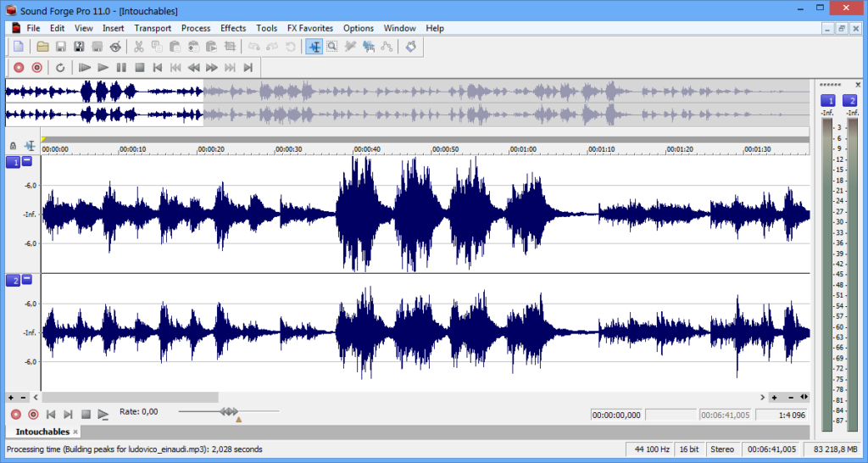Viewport: 868px width, 463px height.
Task: Zoom in time with bottom-right plus button
Action: (x=775, y=398)
